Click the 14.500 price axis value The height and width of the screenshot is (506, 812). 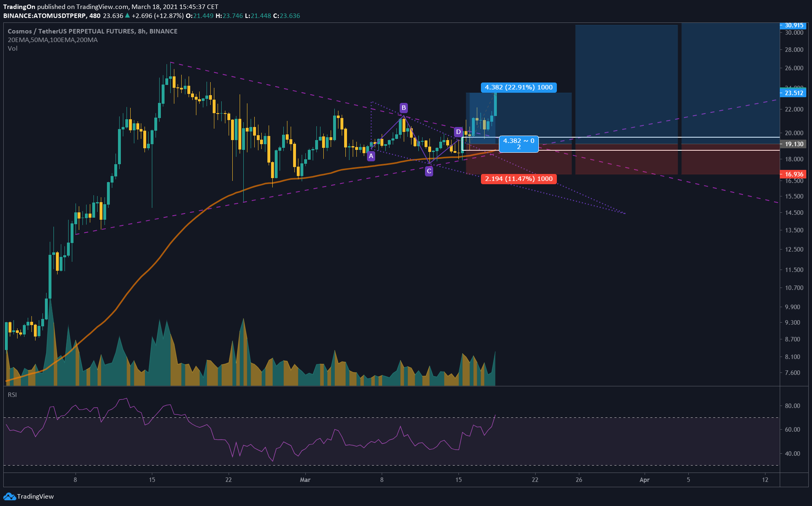[x=794, y=213]
